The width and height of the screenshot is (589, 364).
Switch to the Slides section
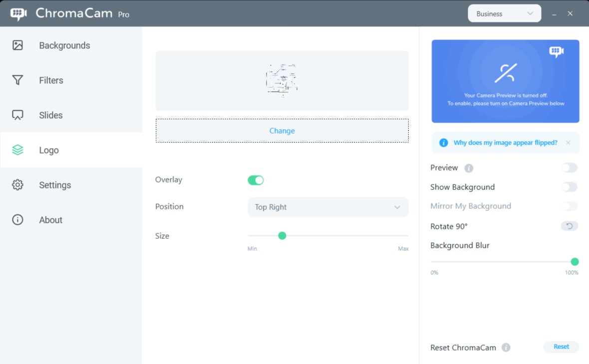click(71, 115)
